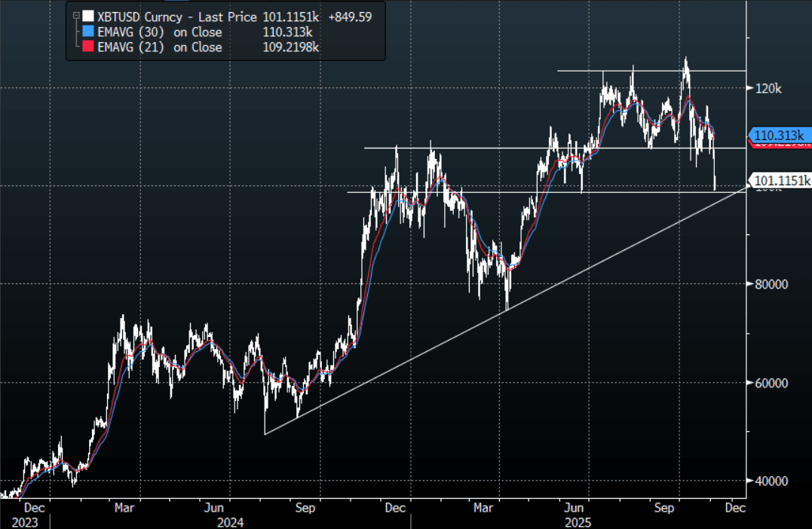Click the 109.2198k value in the legend
The width and height of the screenshot is (812, 529).
pyautogui.click(x=289, y=47)
